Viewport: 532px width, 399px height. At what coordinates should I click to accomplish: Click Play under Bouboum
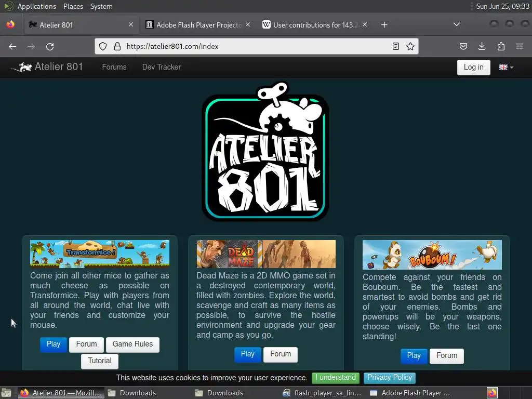point(414,356)
